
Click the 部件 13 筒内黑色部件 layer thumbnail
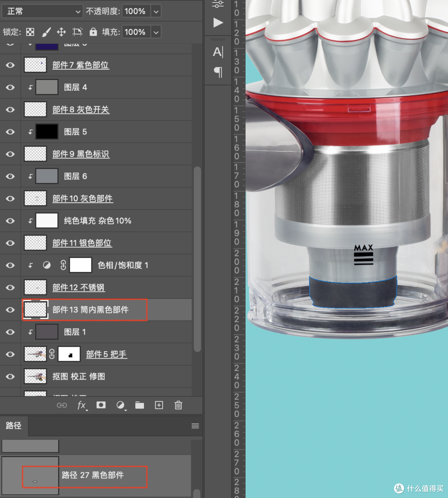[x=35, y=310]
